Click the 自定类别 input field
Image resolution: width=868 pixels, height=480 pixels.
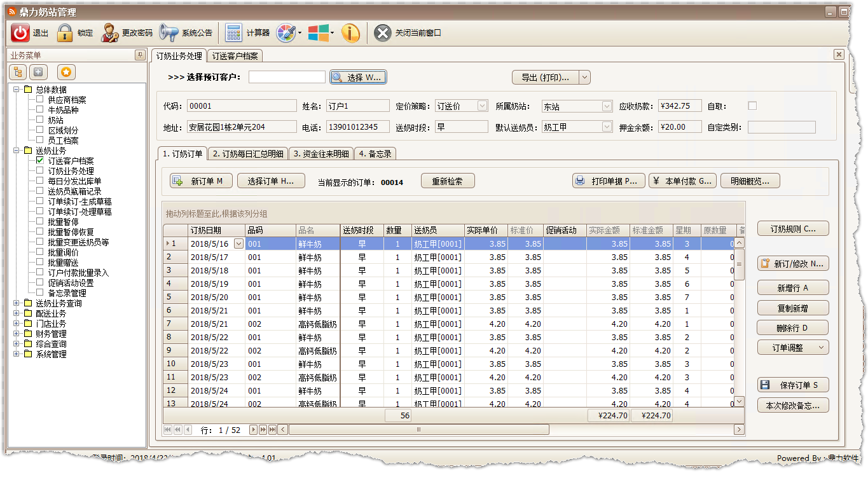coord(782,127)
